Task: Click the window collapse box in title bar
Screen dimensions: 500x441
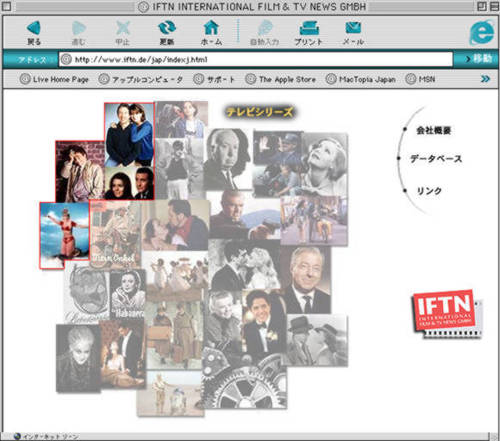Action: click(x=494, y=6)
